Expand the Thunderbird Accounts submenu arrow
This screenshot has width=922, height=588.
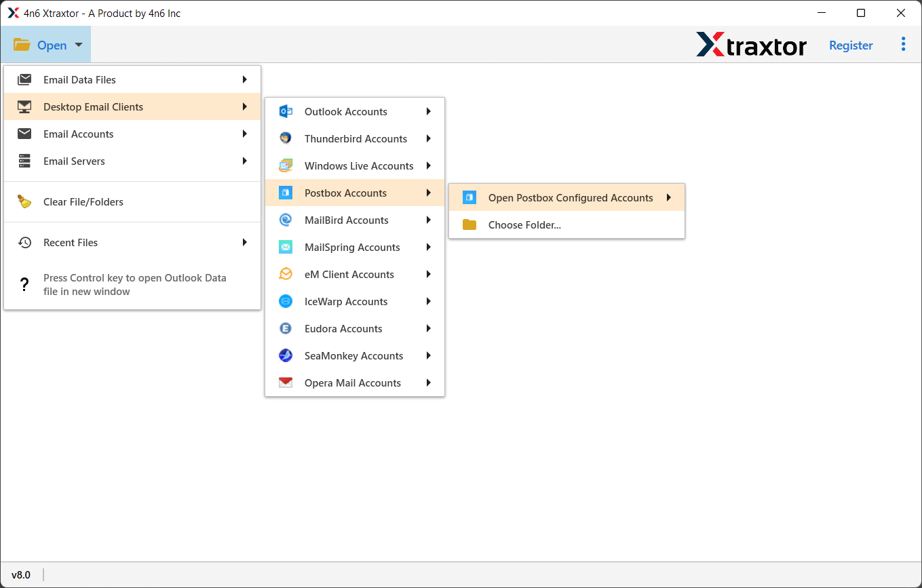428,138
